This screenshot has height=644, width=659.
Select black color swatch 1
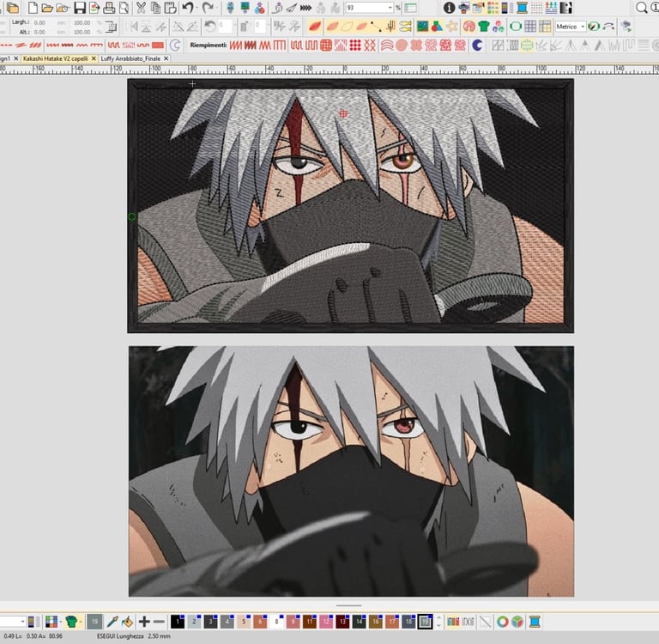click(178, 622)
